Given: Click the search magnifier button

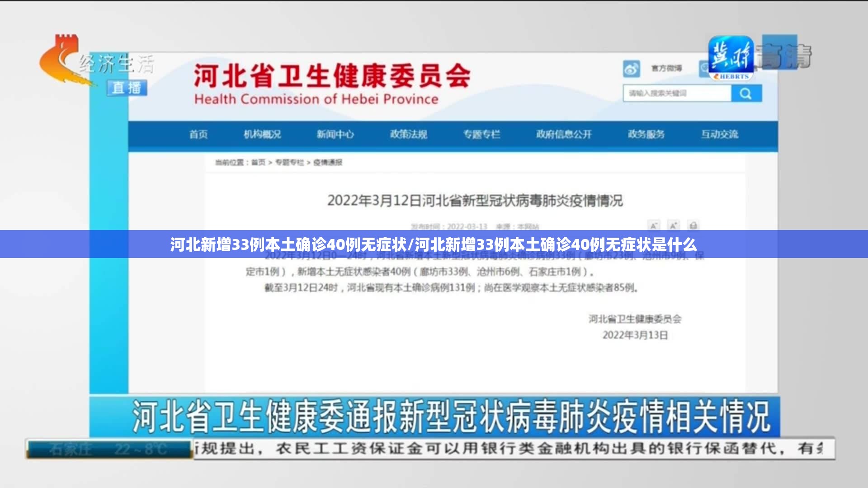Looking at the screenshot, I should click(x=746, y=94).
